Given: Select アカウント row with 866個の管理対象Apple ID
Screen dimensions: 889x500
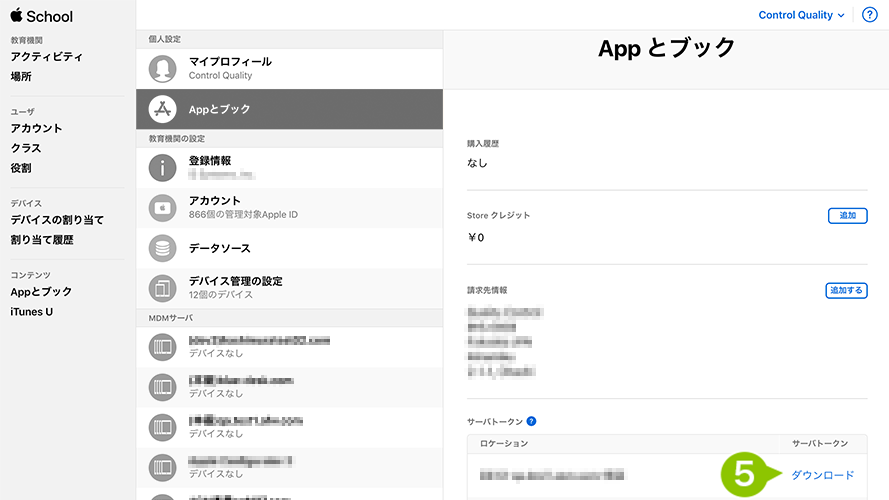Looking at the screenshot, I should pos(289,208).
